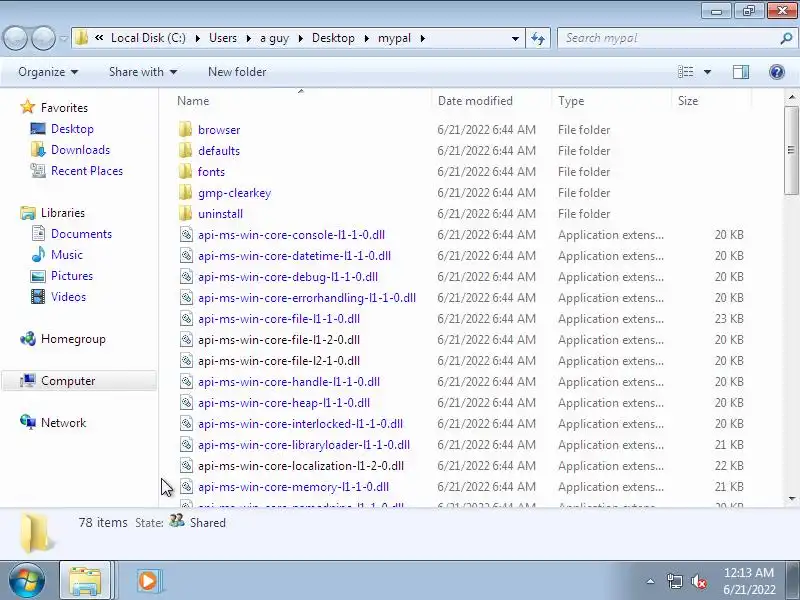Viewport: 800px width, 600px height.
Task: Open the More view options dropdown arrow
Action: coord(707,72)
